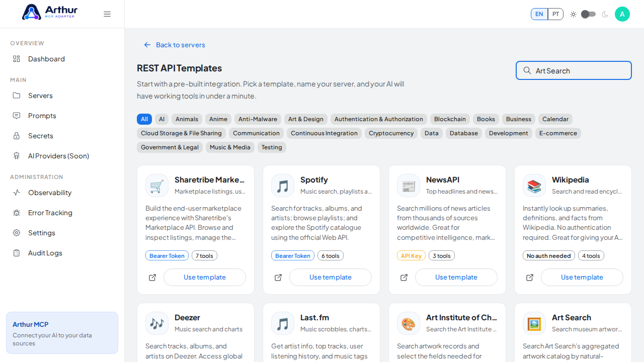Screen dimensions: 644x362
Task: Filter templates by Cloud Storage & File Sharing
Action: [x=181, y=133]
